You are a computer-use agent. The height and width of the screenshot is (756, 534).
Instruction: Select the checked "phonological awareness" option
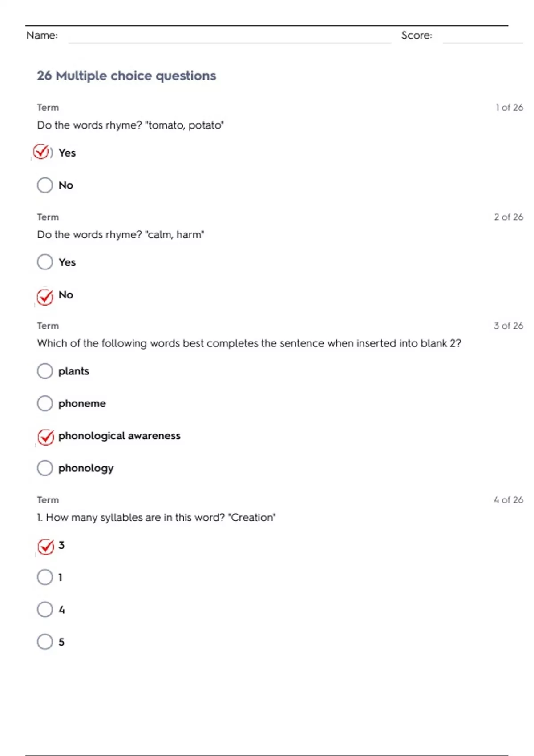(x=45, y=437)
